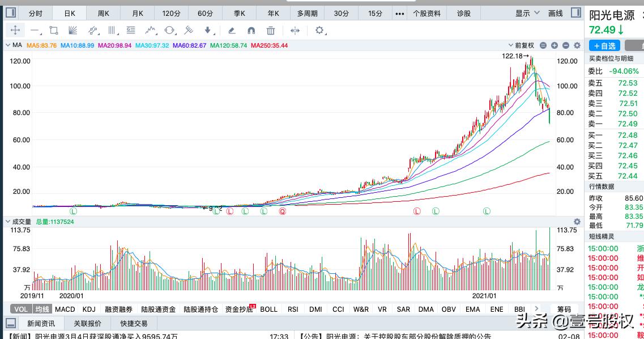Toggle the magnet snap tool

(251, 31)
